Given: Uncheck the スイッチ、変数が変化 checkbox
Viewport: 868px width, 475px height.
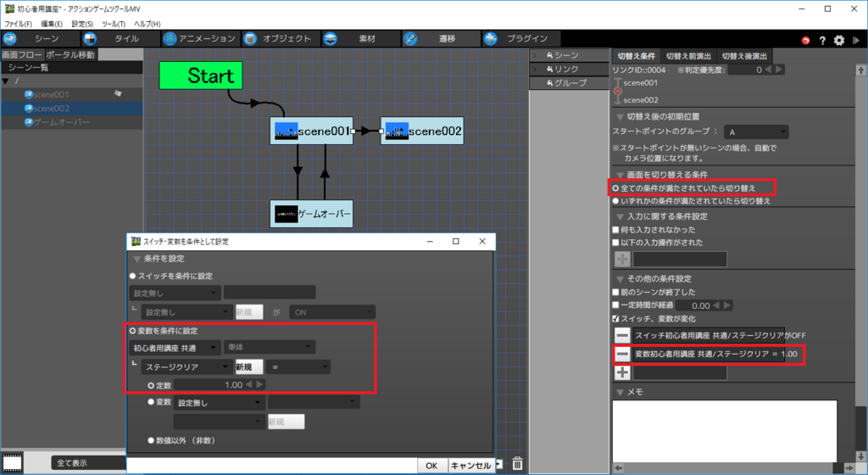Looking at the screenshot, I should pos(615,318).
